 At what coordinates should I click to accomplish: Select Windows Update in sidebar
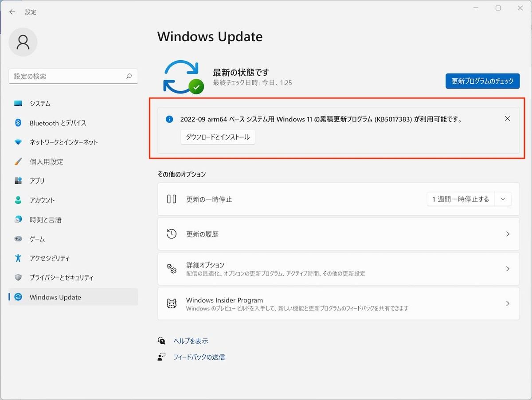point(73,297)
